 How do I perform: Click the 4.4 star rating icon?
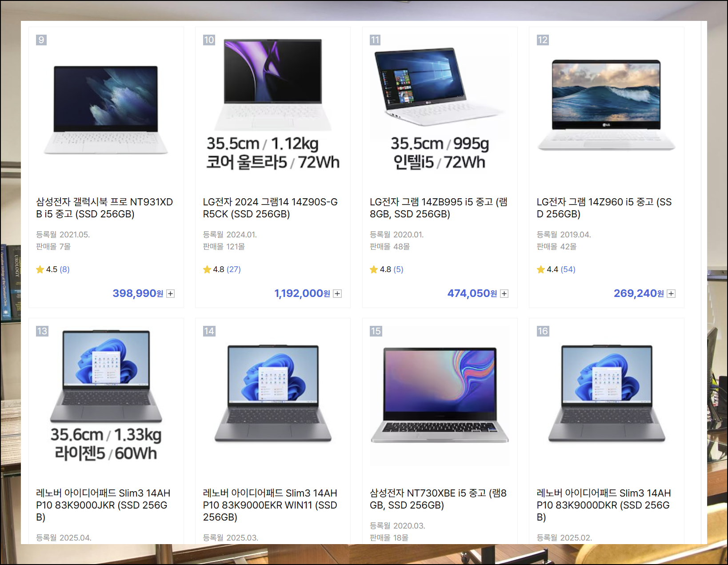tap(541, 269)
